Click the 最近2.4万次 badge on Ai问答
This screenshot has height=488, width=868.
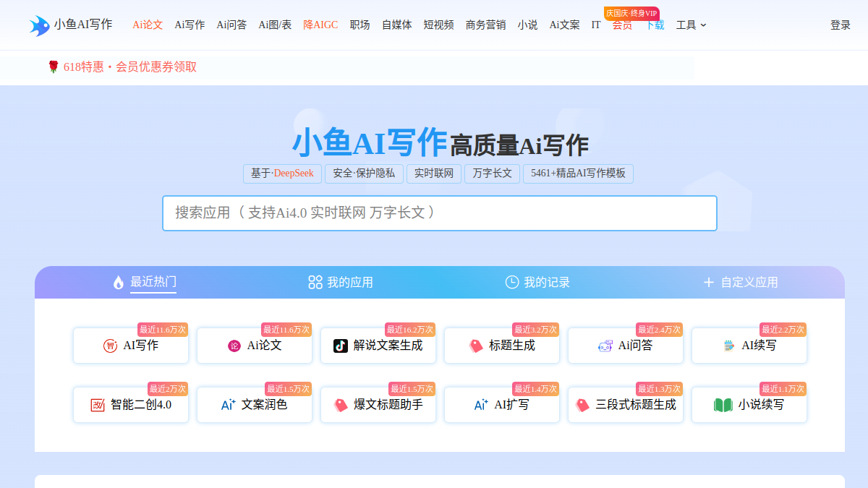[660, 330]
